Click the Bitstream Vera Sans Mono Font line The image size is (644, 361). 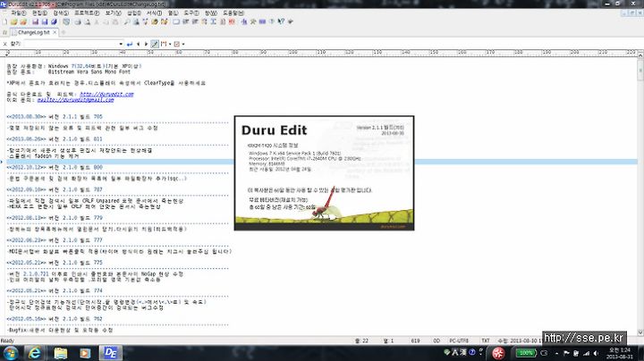(x=69, y=71)
